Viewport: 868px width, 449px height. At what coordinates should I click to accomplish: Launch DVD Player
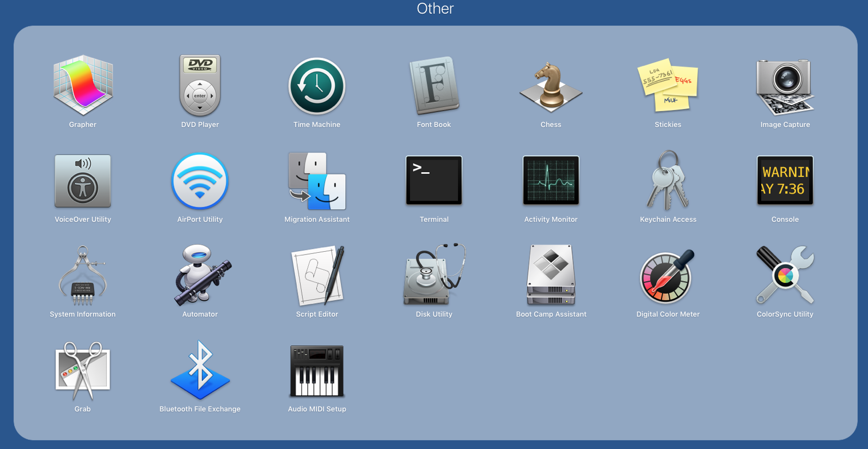[200, 86]
